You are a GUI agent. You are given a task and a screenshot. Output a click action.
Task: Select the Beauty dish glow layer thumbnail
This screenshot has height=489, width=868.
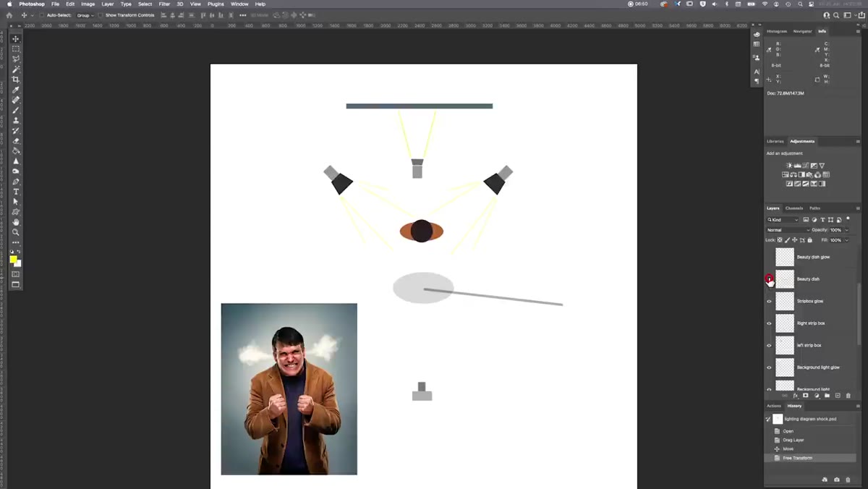(x=785, y=257)
